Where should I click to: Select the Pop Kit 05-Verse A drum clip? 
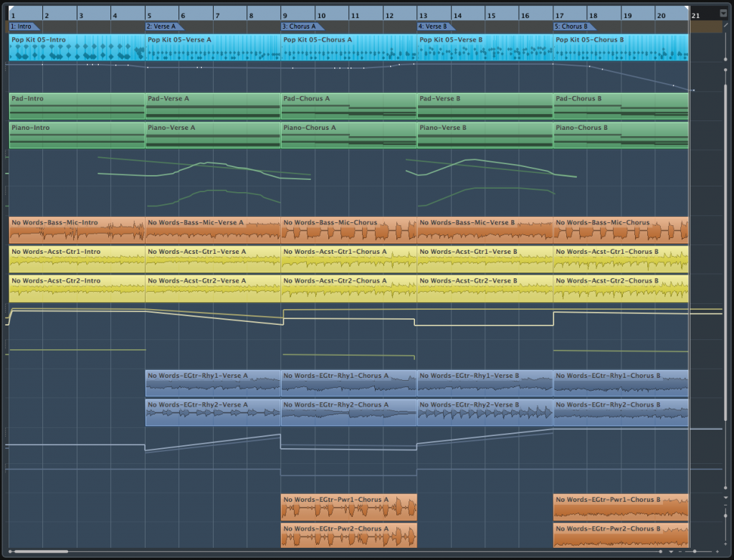pyautogui.click(x=213, y=47)
